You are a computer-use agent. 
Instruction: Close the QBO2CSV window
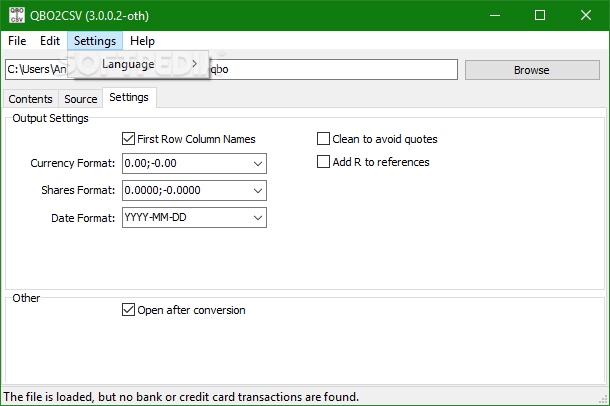pyautogui.click(x=586, y=16)
